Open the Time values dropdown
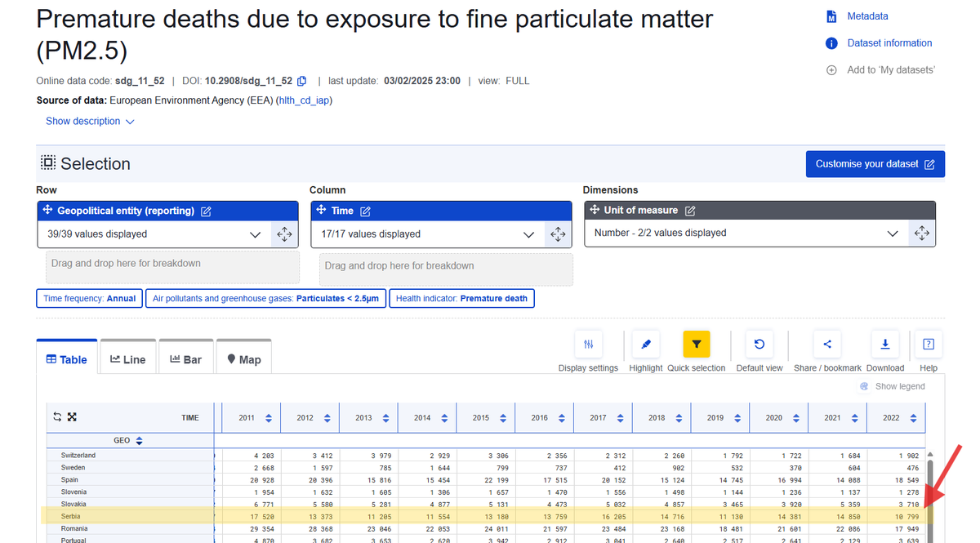The image size is (980, 543). (x=528, y=234)
